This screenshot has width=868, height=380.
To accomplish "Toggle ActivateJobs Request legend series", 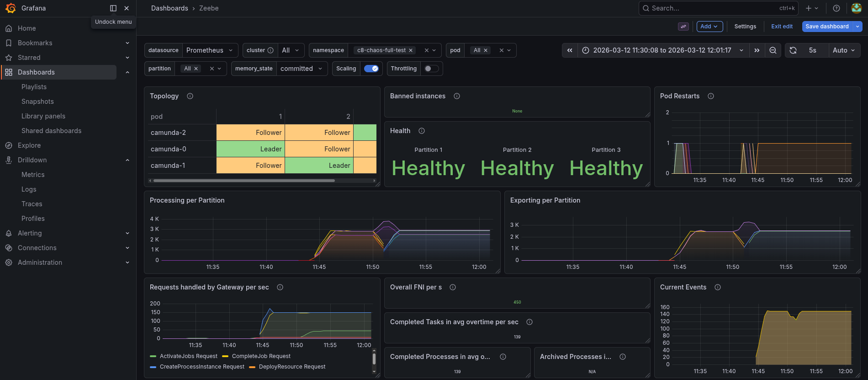I will tap(188, 356).
